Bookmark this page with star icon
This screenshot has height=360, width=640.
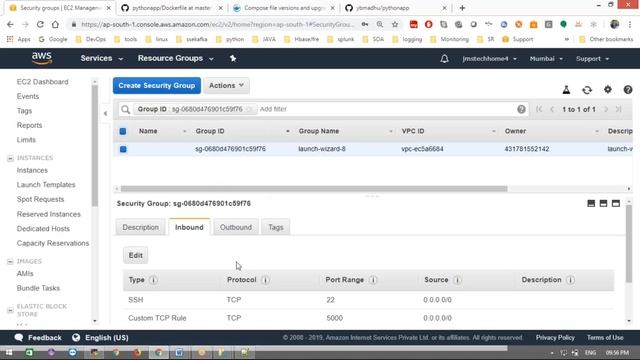(395, 24)
